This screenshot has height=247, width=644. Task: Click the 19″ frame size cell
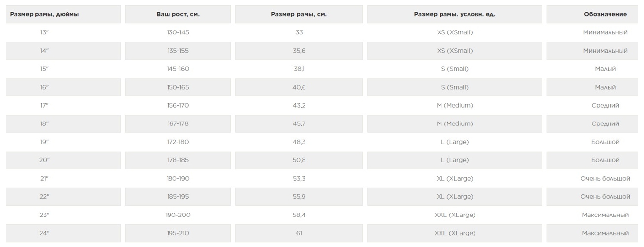point(44,142)
